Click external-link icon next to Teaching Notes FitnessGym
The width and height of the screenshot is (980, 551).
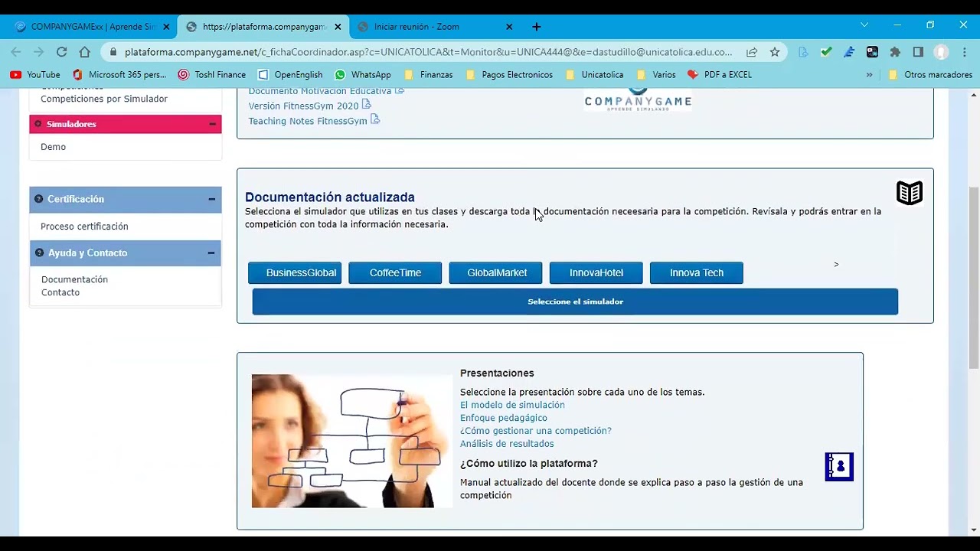(375, 119)
